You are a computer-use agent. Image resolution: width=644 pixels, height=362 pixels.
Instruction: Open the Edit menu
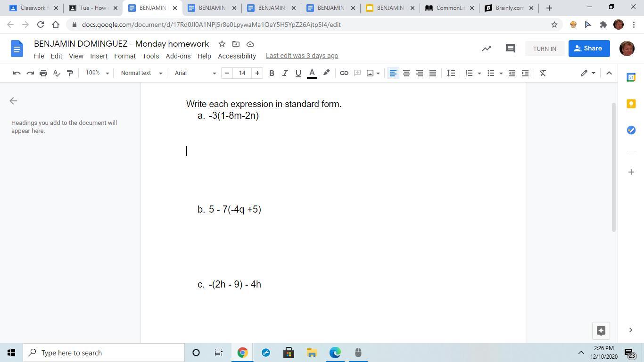point(56,56)
